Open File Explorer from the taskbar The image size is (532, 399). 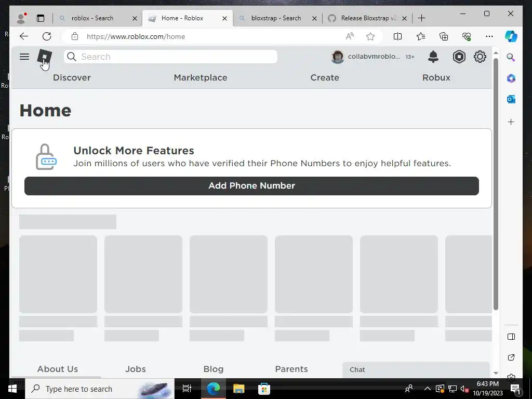pos(239,389)
